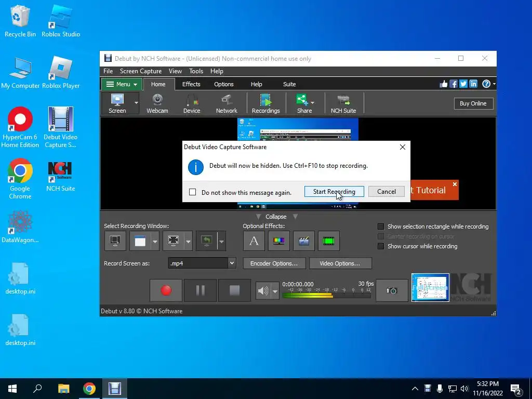Enable Show selection rectangle while recording
This screenshot has height=399, width=532.
pyautogui.click(x=381, y=227)
